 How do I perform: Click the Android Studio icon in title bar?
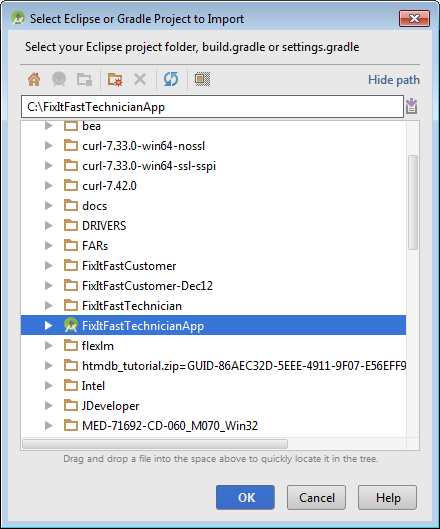tap(18, 18)
